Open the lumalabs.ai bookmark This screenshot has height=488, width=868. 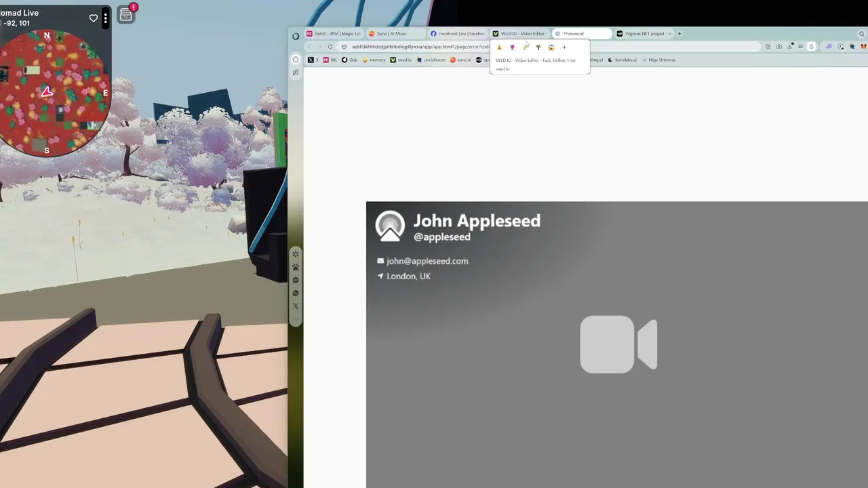click(622, 60)
